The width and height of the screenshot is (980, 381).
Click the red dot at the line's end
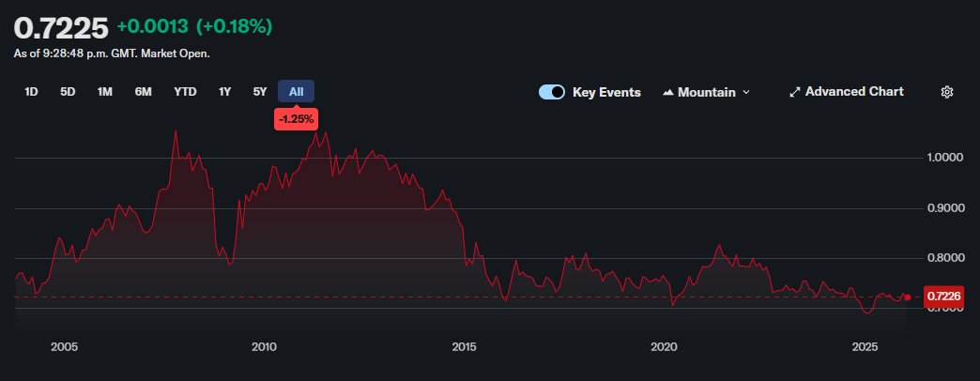pos(908,297)
